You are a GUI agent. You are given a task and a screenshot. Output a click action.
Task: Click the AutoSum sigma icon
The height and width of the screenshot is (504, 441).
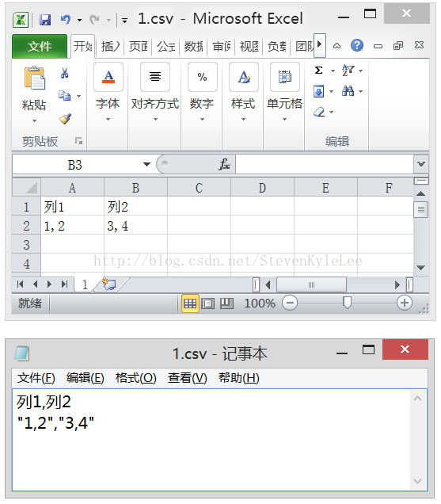click(x=318, y=70)
